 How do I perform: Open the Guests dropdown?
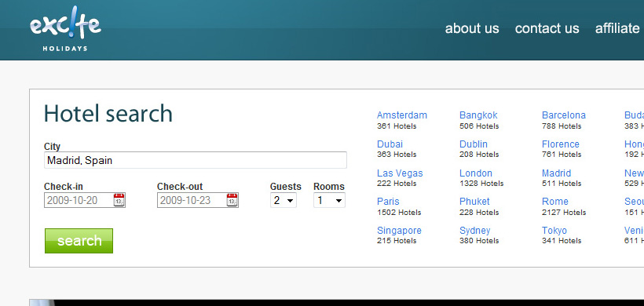tap(284, 200)
